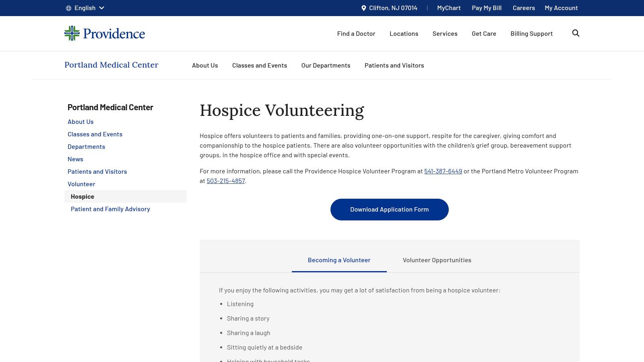Call the 541-387-6449 hospice number link

pyautogui.click(x=443, y=171)
